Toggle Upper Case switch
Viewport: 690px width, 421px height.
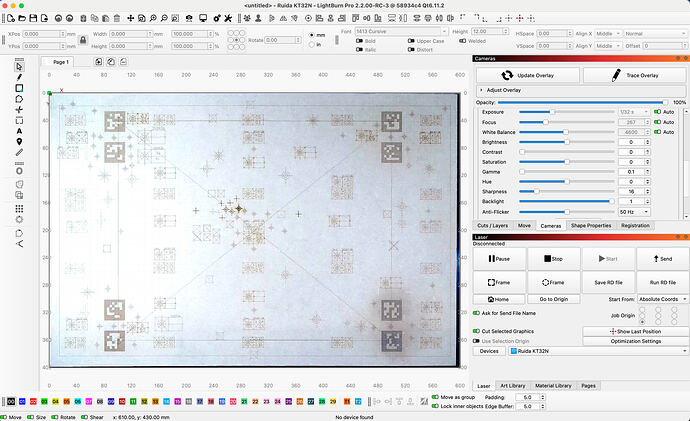[x=411, y=41]
